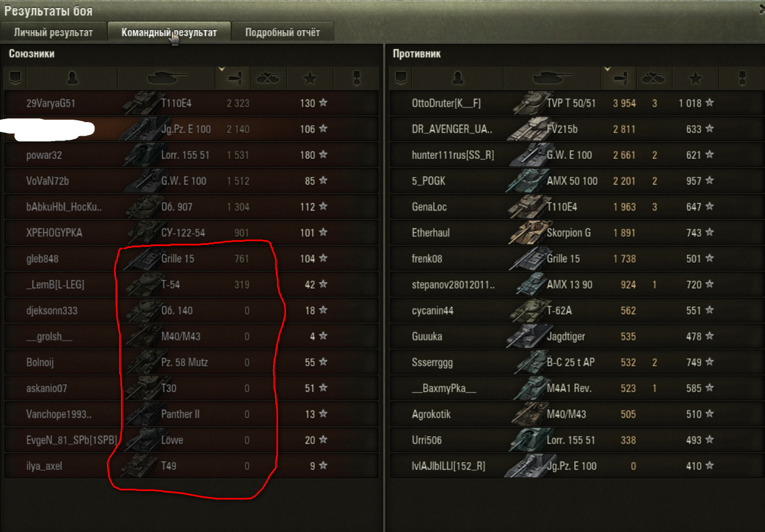Sort enemies by medals icon
The height and width of the screenshot is (532, 765).
pyautogui.click(x=742, y=77)
